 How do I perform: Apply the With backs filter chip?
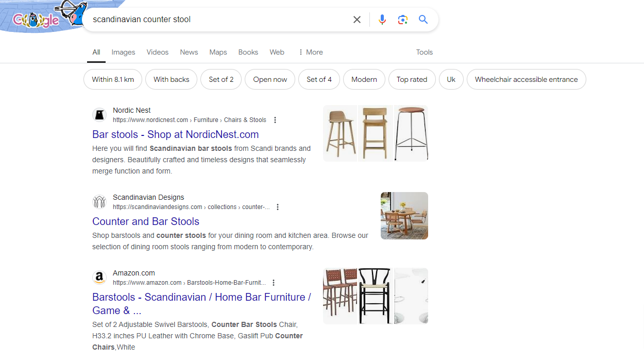tap(171, 79)
